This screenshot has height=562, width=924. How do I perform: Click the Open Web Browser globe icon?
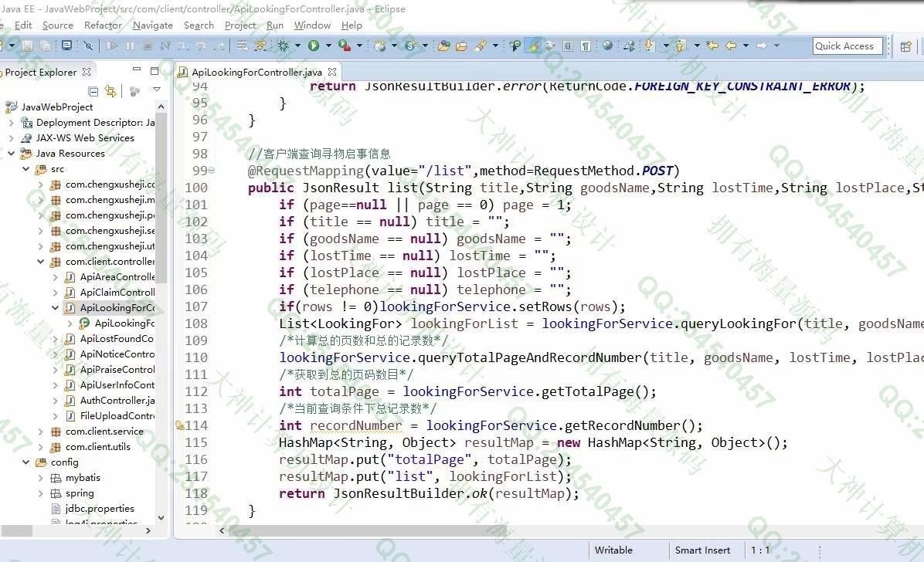coord(607,46)
